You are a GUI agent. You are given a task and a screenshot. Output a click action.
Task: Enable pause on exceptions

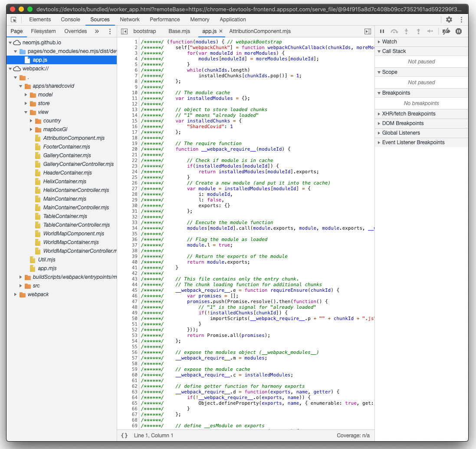459,31
